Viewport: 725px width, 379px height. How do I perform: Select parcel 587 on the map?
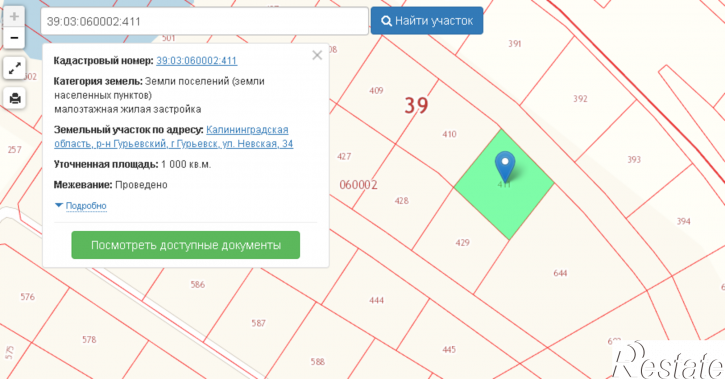click(258, 323)
